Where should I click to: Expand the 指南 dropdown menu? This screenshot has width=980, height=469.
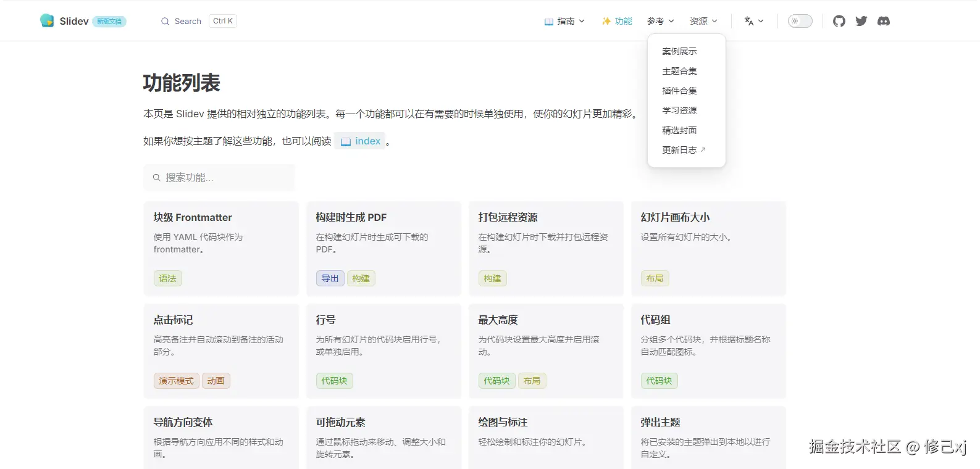[564, 21]
